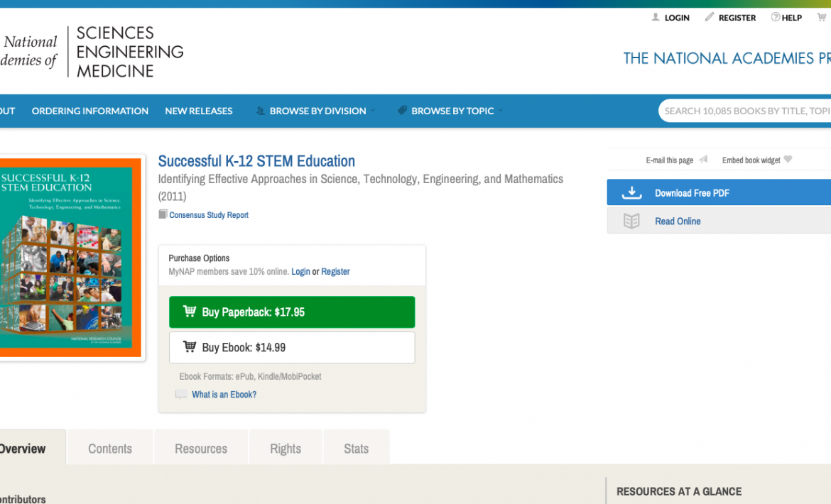831x504 pixels.
Task: Click the Resources at a Glance heading
Action: 679,491
